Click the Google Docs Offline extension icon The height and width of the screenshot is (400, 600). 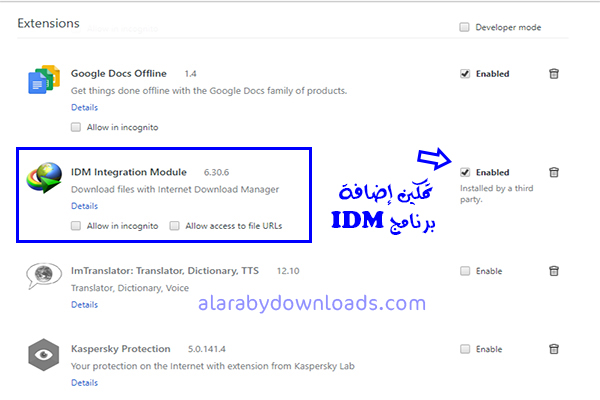click(x=44, y=80)
